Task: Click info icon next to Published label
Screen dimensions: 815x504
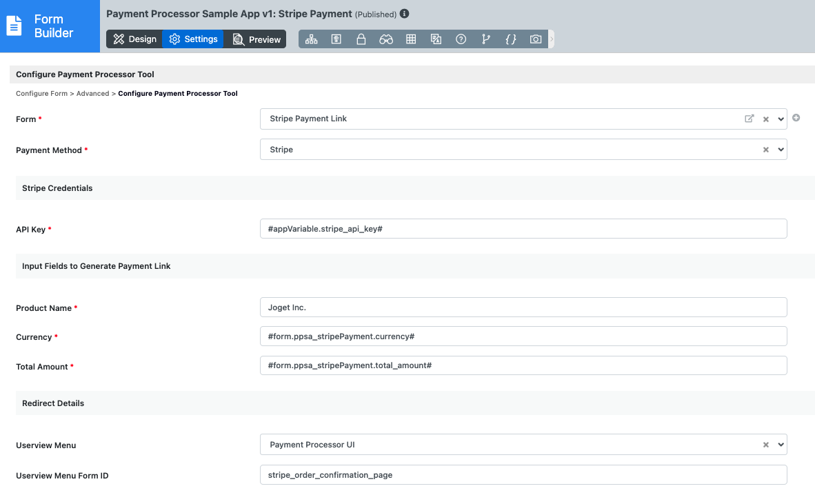Action: 405,14
